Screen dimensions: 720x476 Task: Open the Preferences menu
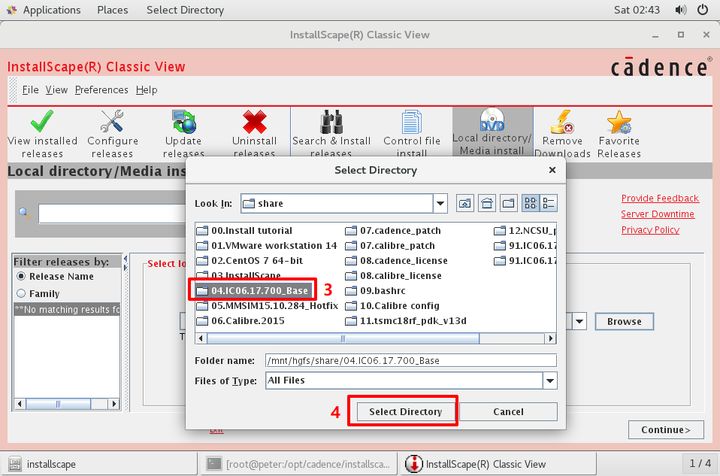tap(101, 90)
